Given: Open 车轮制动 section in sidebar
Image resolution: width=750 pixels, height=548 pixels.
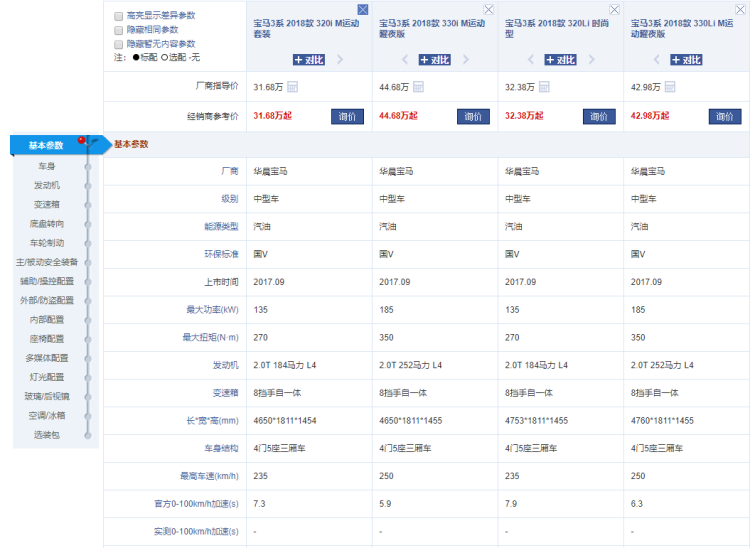Looking at the screenshot, I should point(47,242).
